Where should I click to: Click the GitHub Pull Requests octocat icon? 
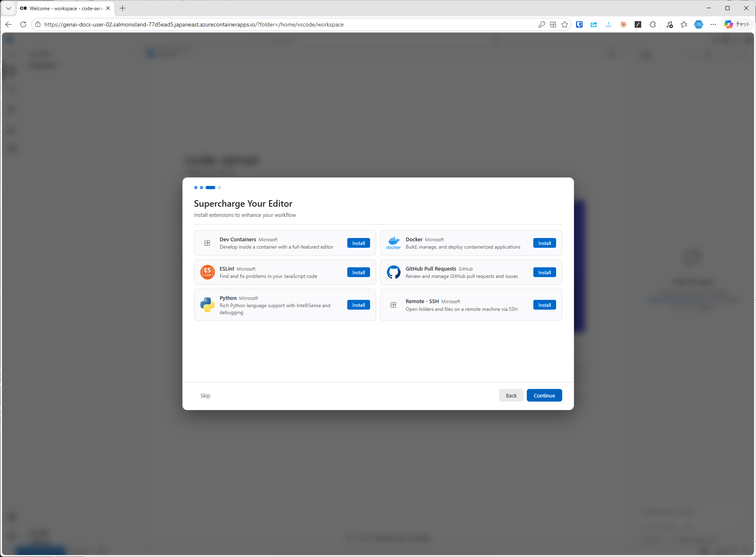(393, 272)
